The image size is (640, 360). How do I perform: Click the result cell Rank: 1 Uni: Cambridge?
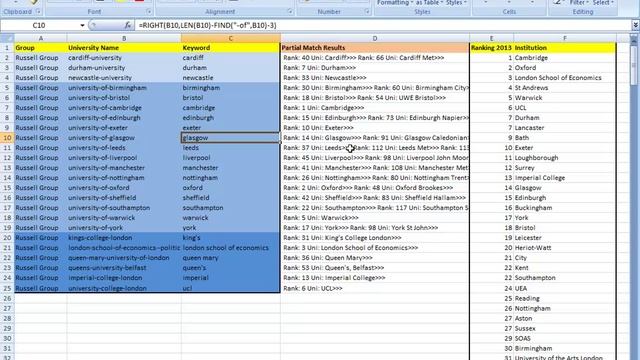pyautogui.click(x=375, y=108)
